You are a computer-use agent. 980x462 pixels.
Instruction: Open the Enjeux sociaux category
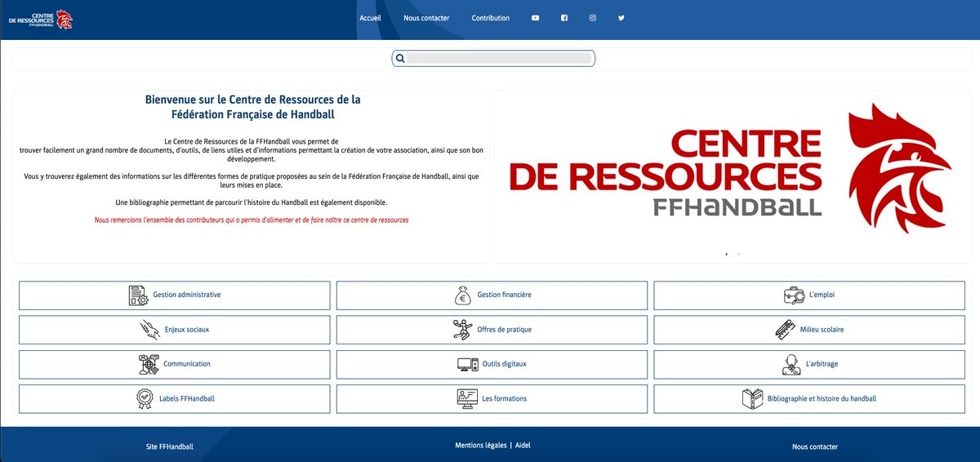175,330
